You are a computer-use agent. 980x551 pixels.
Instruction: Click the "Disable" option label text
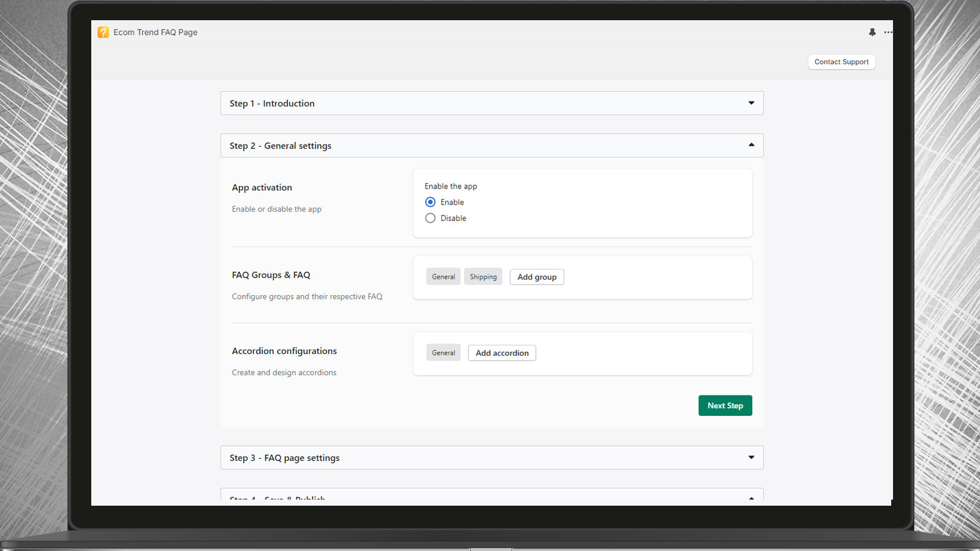pos(453,218)
